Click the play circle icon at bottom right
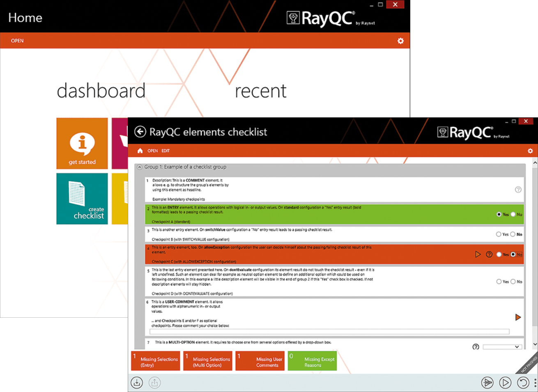 click(x=505, y=383)
